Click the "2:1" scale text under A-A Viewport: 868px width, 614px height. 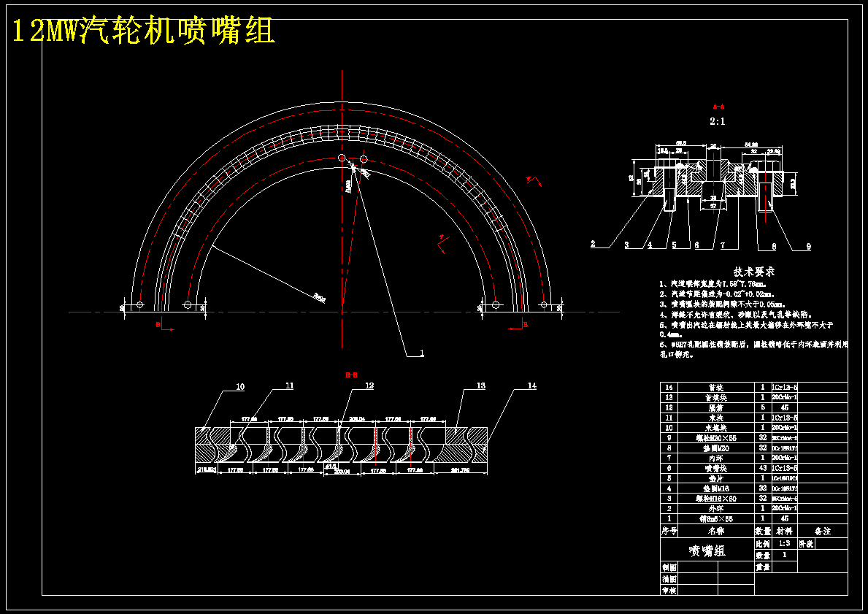(718, 121)
